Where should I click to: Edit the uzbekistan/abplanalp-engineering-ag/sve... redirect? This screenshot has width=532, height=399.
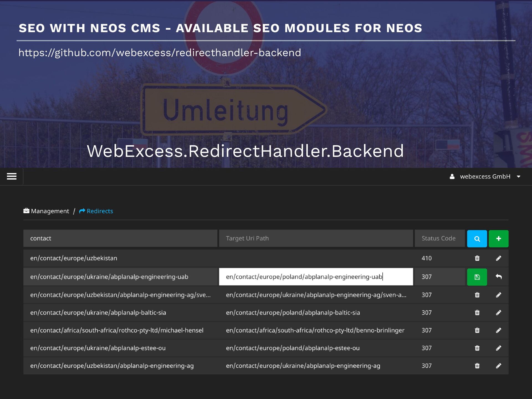point(498,295)
